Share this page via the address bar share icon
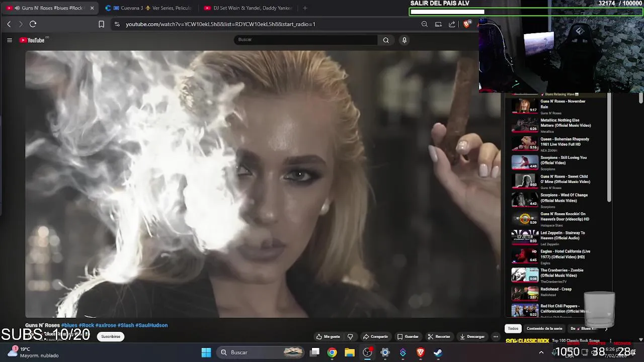 (x=452, y=24)
